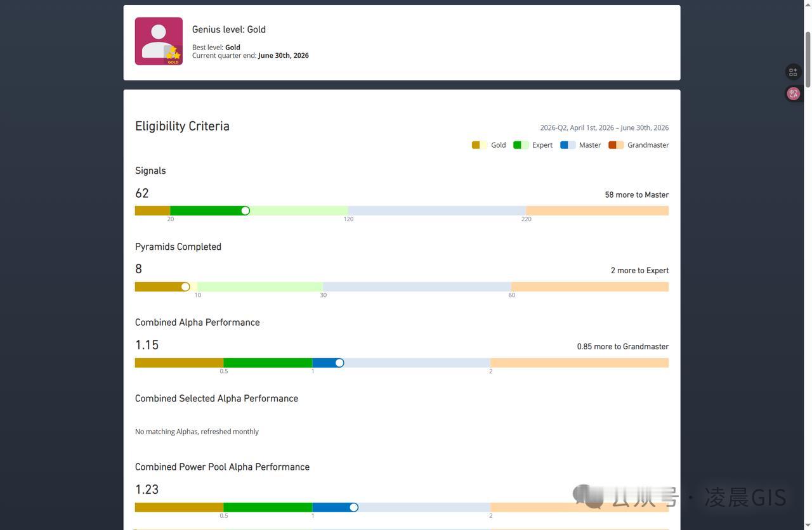Screen dimensions: 812x530
Task: Click the Grandmaster orange legend swatch
Action: tap(616, 145)
